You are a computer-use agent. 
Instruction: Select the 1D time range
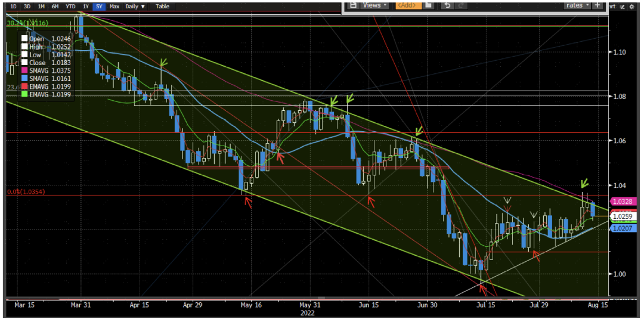tap(14, 7)
